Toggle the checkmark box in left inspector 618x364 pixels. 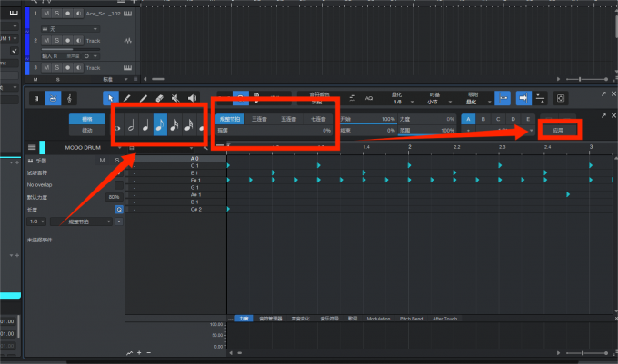coord(15,51)
